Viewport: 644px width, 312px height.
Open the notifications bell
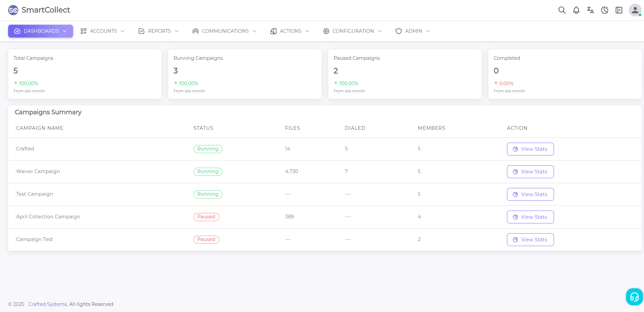[x=576, y=10]
